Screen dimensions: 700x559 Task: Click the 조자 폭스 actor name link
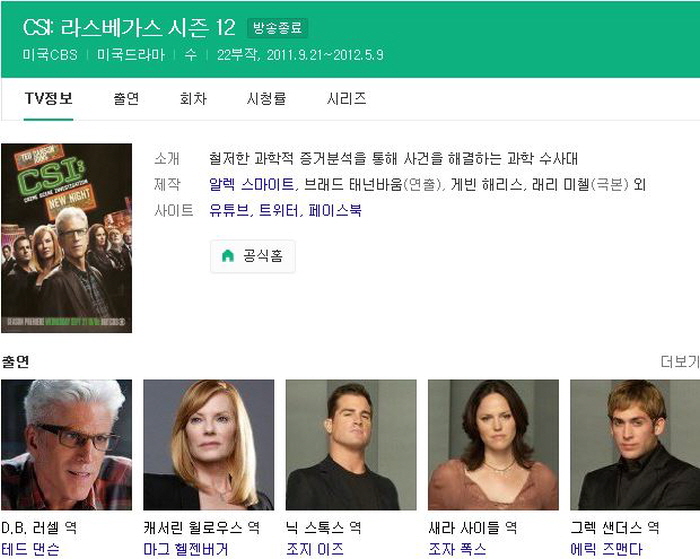point(457,549)
